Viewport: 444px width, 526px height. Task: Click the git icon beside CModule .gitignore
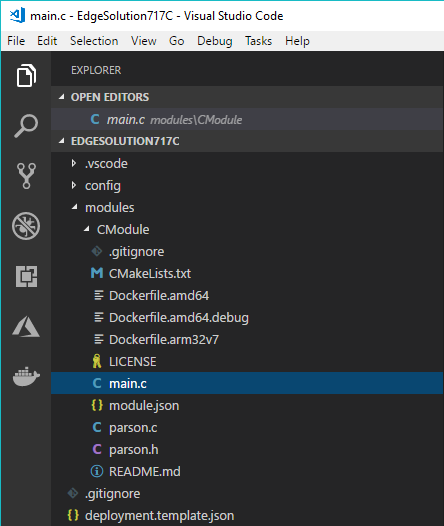[97, 251]
